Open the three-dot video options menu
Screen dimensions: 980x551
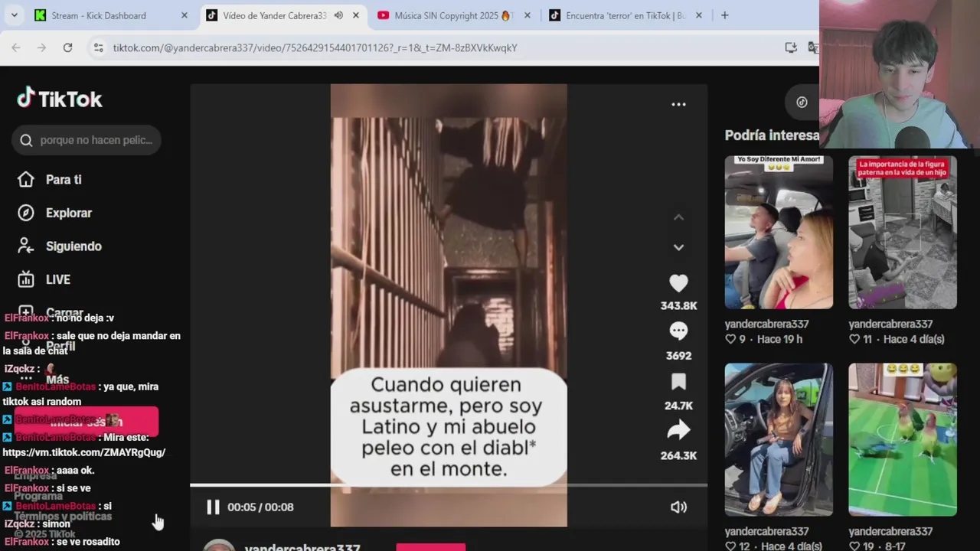tap(678, 104)
